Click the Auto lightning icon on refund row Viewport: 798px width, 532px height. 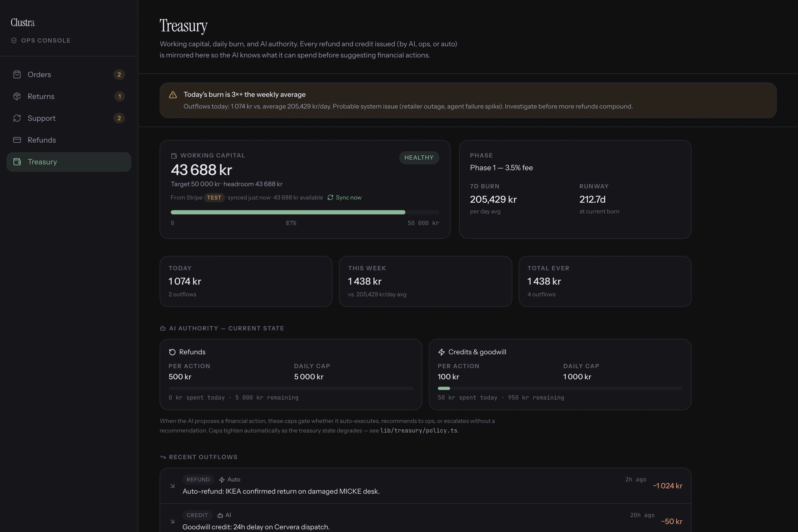(x=222, y=480)
